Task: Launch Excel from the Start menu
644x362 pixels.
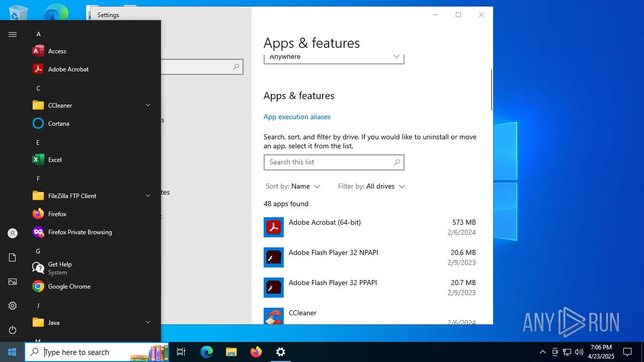Action: coord(92,159)
